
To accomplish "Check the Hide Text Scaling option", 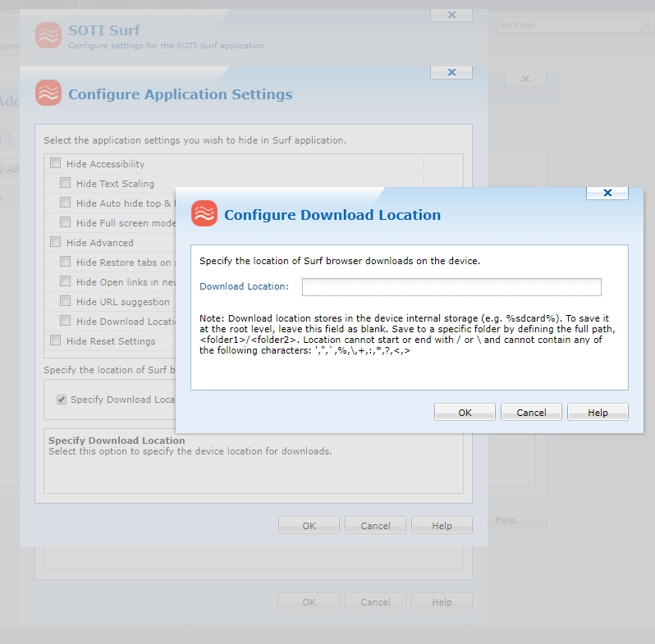I will coord(65,182).
